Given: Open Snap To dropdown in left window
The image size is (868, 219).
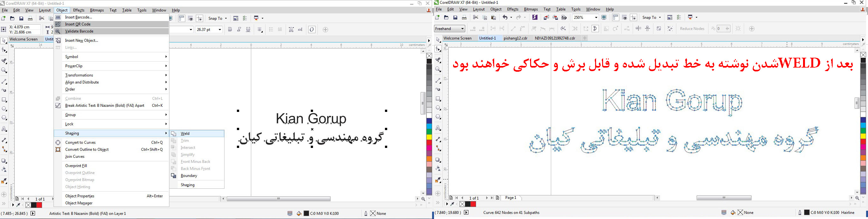Looking at the screenshot, I should [217, 18].
